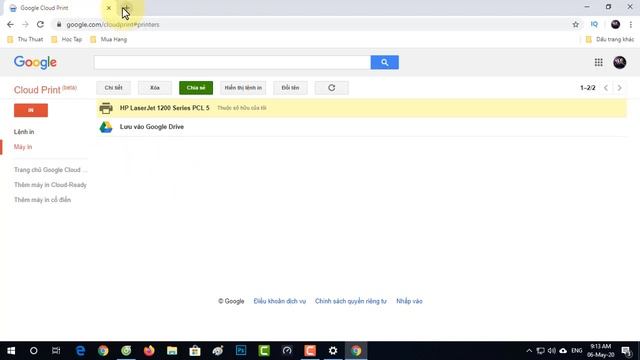Launch Firefox from the taskbar
Screen dimensions: 640x360
(x=149, y=351)
